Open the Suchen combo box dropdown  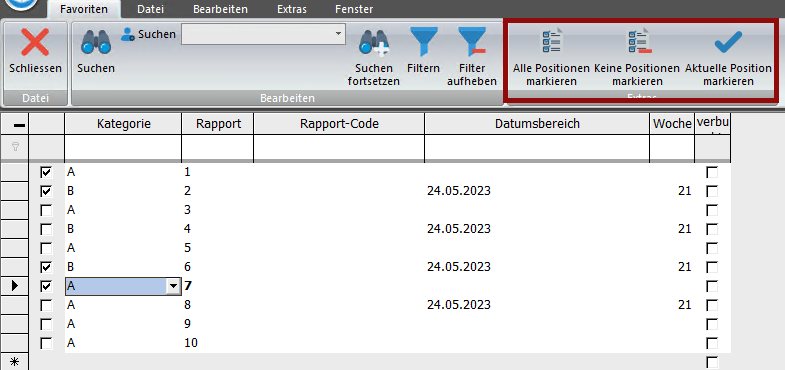(338, 34)
